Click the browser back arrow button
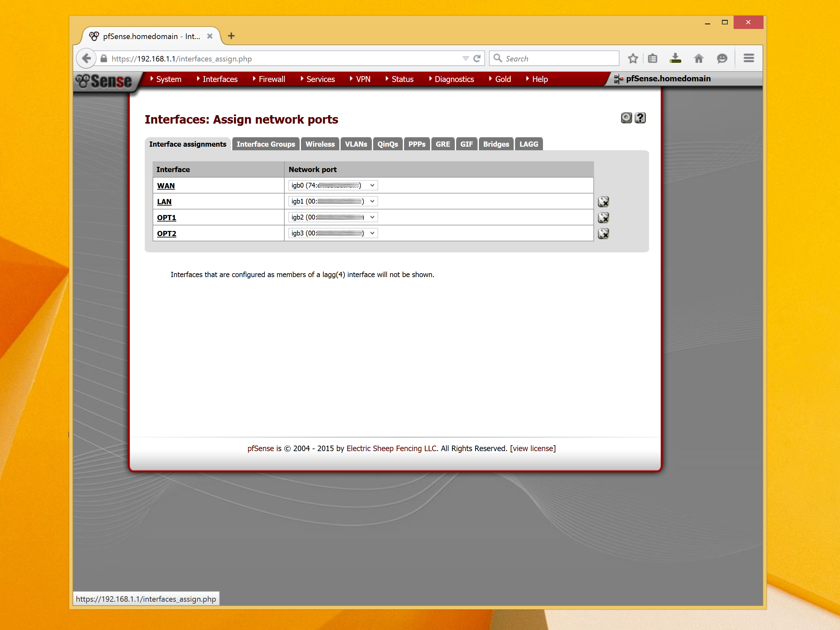840x630 pixels. pos(86,59)
